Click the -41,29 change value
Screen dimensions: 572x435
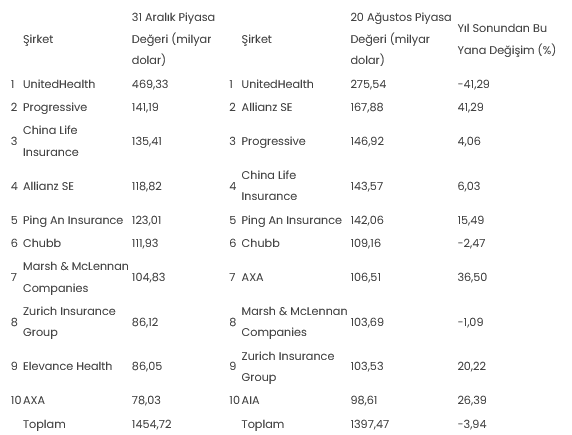pyautogui.click(x=474, y=84)
